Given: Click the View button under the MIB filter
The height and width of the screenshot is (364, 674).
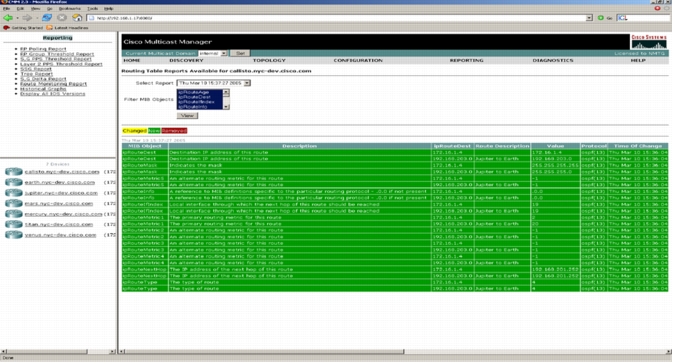Looking at the screenshot, I should pos(187,116).
